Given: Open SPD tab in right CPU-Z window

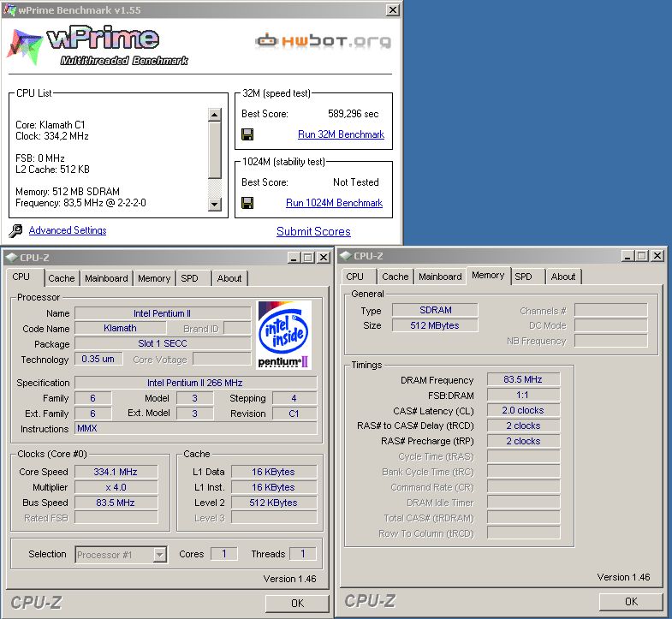Looking at the screenshot, I should tap(527, 277).
